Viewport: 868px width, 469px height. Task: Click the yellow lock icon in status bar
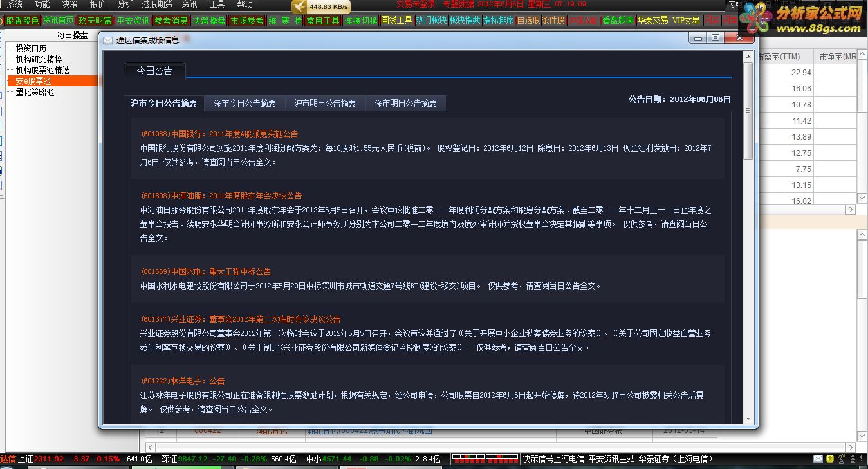click(830, 459)
